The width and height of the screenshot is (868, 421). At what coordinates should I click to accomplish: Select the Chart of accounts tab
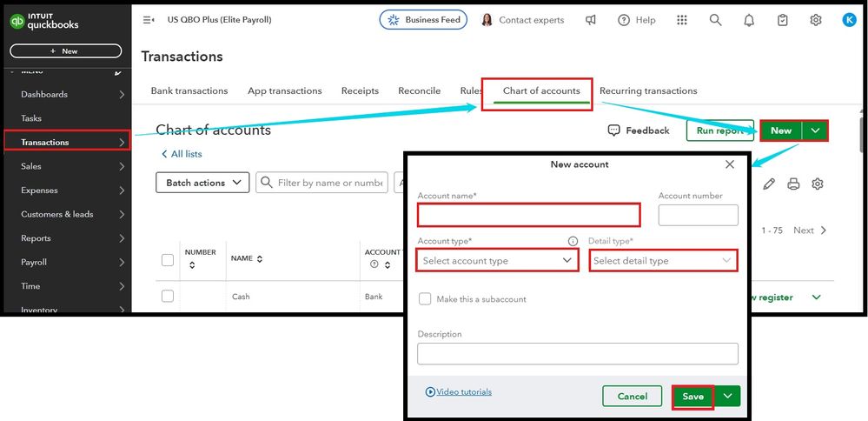point(541,90)
